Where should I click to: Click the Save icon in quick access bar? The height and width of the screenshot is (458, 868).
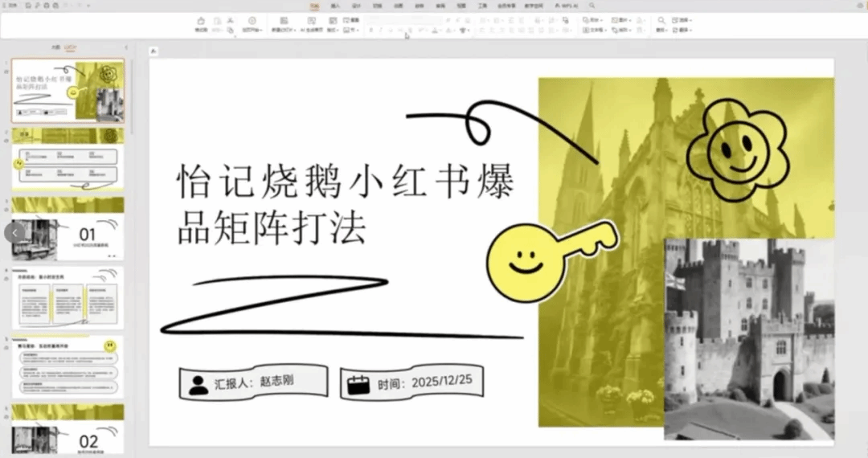tap(28, 6)
